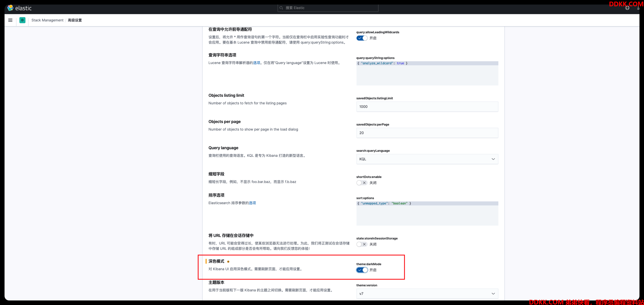Viewport: 644px width, 305px height.
Task: Click the Objects listing limit heading
Action: tap(226, 95)
